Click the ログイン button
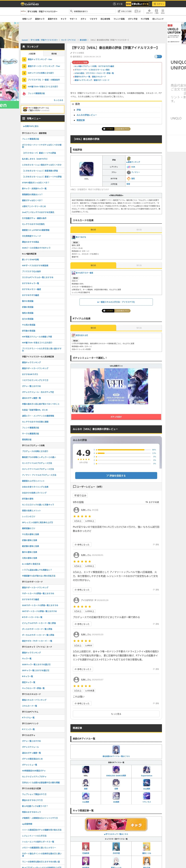Image resolution: width=186 pixels, height=868 pixels. [158, 4]
